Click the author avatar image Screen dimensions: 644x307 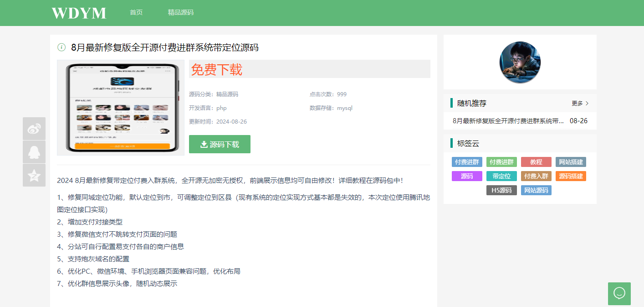tap(519, 62)
